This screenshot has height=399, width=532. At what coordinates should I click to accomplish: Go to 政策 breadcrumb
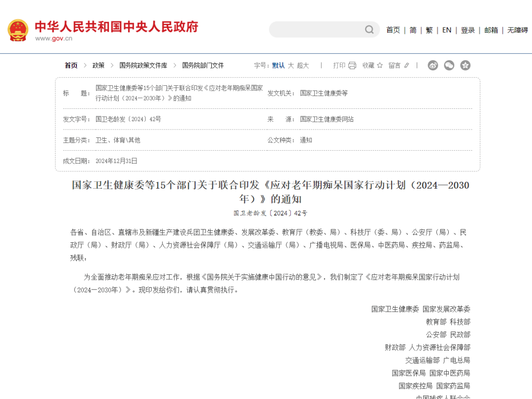(x=99, y=66)
